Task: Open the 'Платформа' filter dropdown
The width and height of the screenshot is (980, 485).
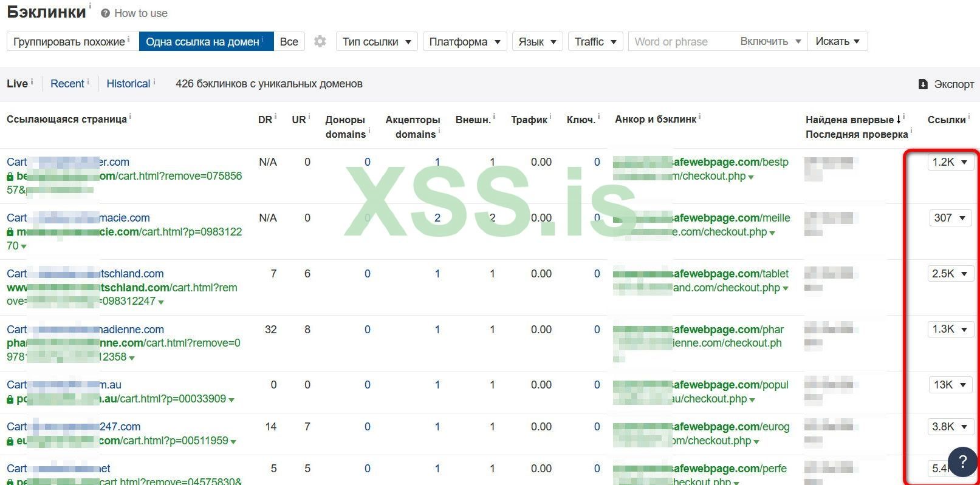Action: coord(465,41)
